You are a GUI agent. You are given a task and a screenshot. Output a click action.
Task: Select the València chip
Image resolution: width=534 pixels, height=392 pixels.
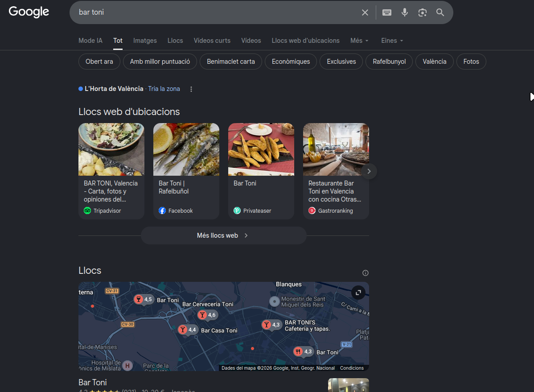coord(435,62)
